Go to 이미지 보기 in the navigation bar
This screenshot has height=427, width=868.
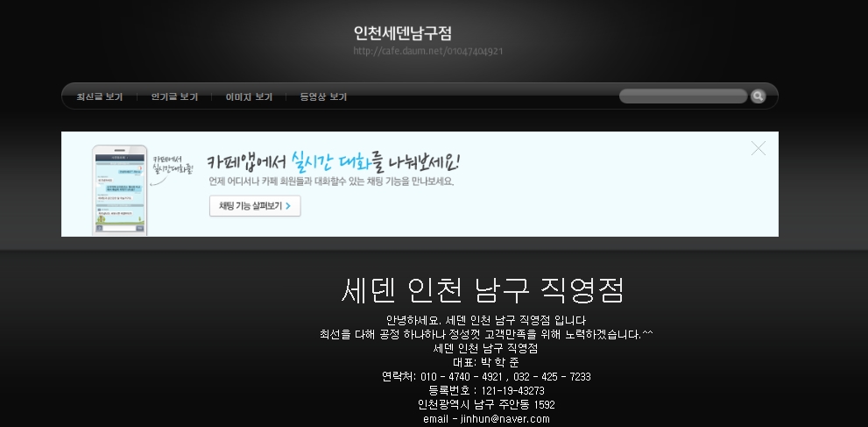click(249, 96)
